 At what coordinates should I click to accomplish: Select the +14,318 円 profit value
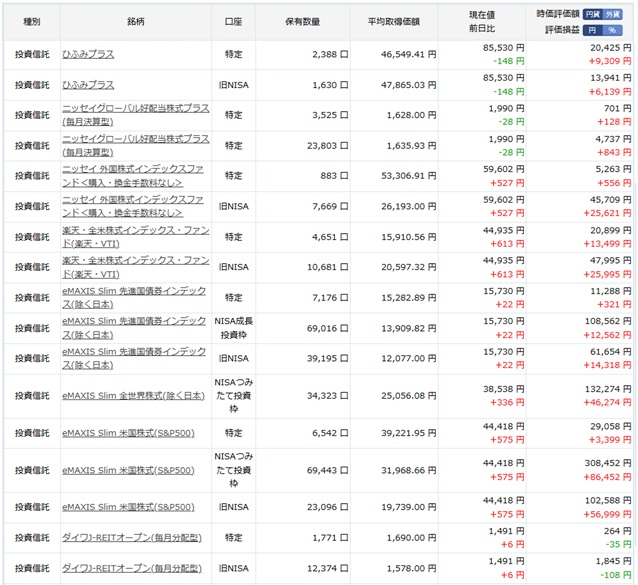607,365
